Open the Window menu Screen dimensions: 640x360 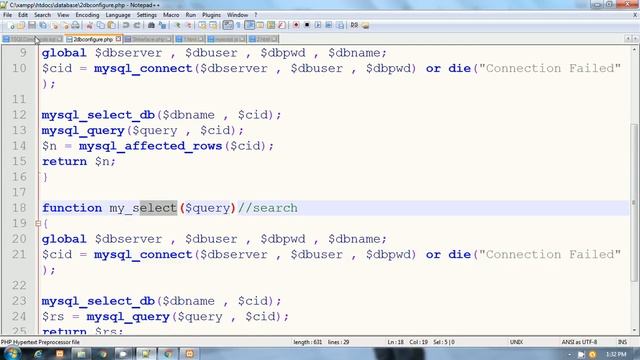(238, 15)
